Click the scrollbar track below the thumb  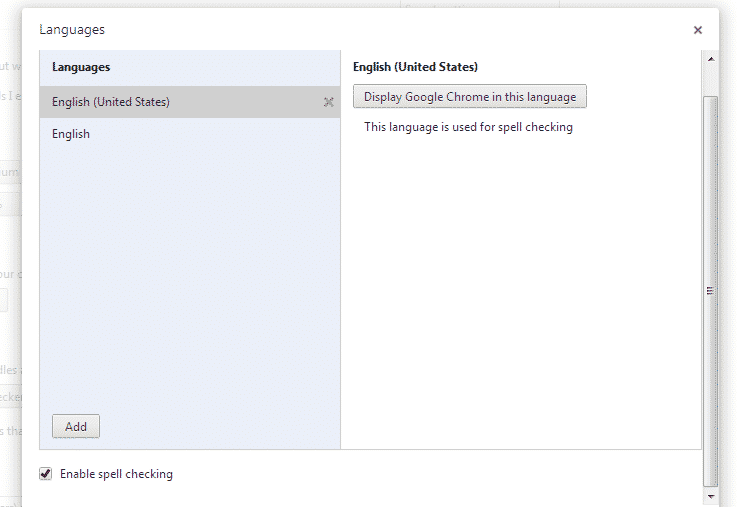pyautogui.click(x=711, y=487)
